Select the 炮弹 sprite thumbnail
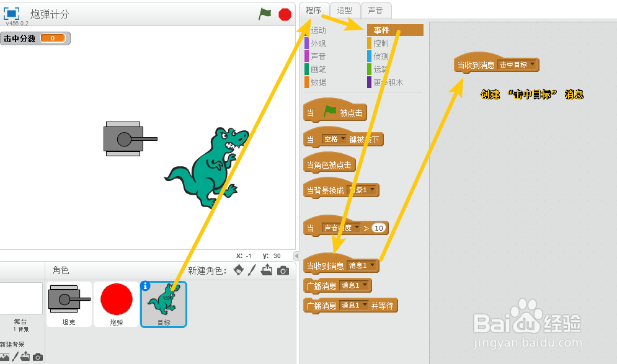This screenshot has width=617, height=364. tap(116, 304)
